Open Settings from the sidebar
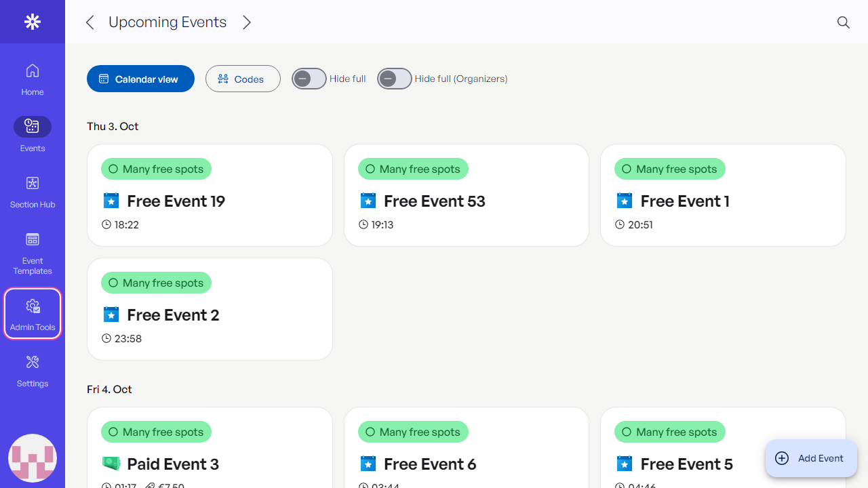868x488 pixels. click(32, 370)
